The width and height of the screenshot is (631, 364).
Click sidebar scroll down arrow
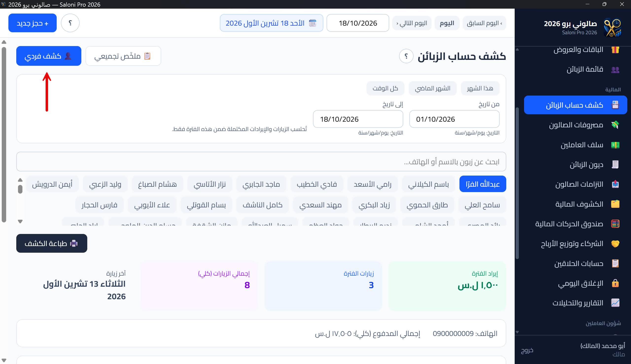click(517, 332)
